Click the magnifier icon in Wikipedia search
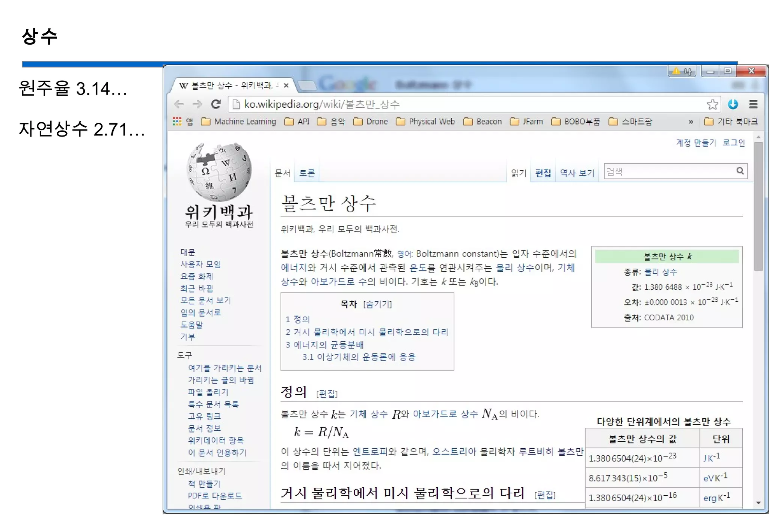 pos(740,171)
